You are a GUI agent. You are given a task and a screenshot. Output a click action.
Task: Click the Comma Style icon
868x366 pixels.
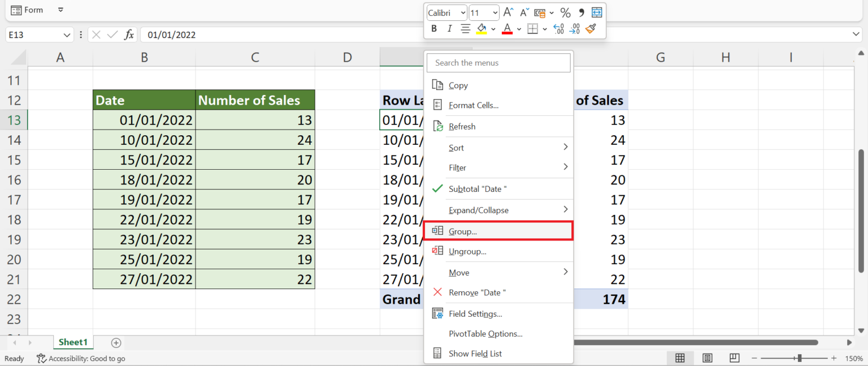coord(581,12)
